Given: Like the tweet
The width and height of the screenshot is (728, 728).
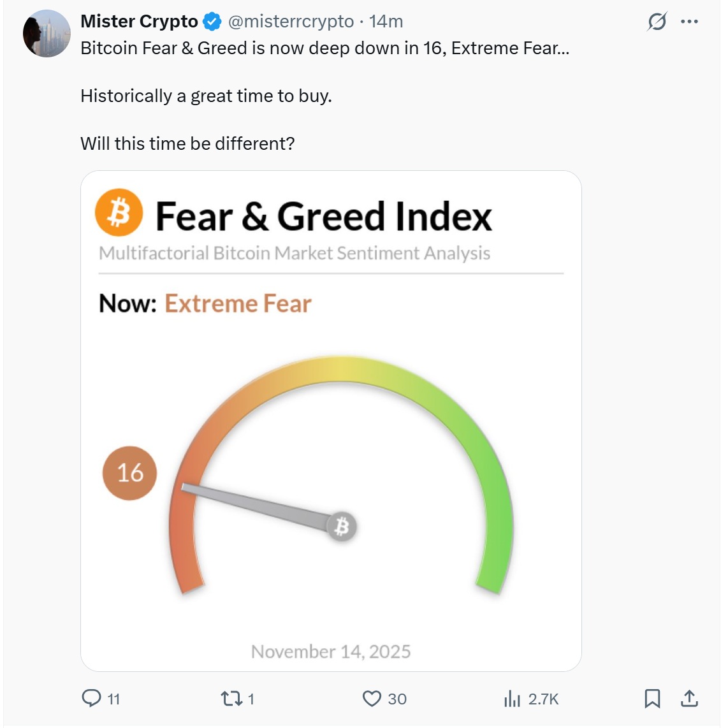Looking at the screenshot, I should pyautogui.click(x=372, y=699).
